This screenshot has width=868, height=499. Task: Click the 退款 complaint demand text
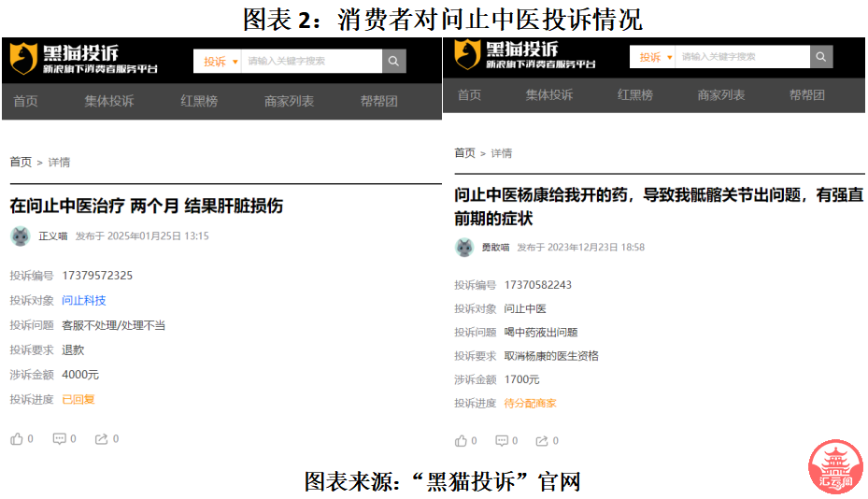click(x=73, y=350)
